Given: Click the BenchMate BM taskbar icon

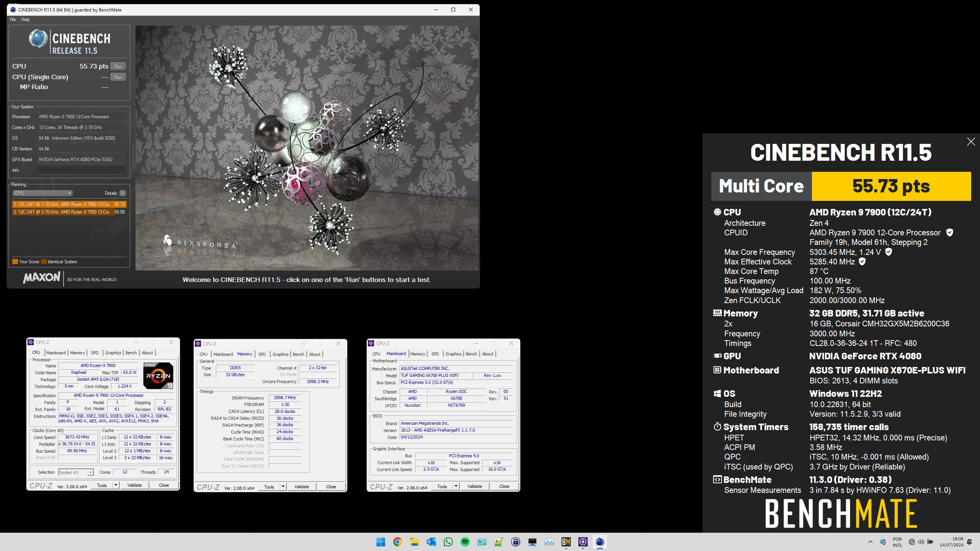Looking at the screenshot, I should [x=566, y=542].
